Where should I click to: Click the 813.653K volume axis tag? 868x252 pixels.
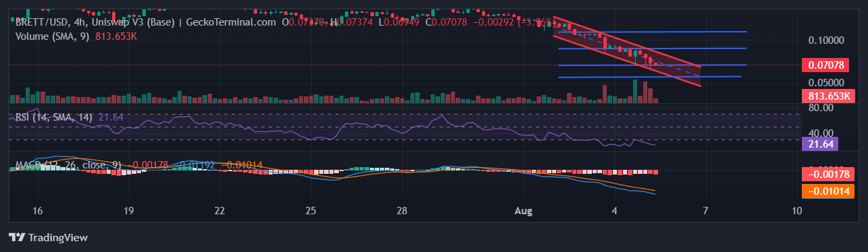point(828,96)
